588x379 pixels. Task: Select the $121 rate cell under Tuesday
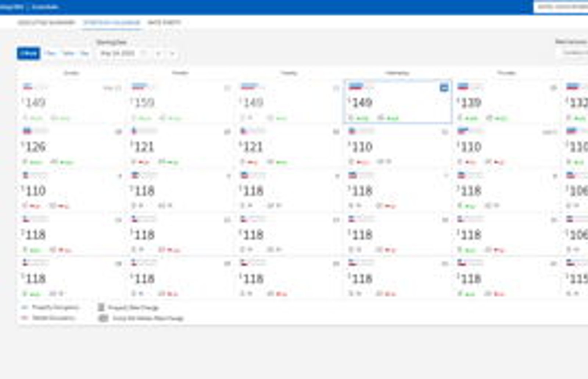point(289,147)
